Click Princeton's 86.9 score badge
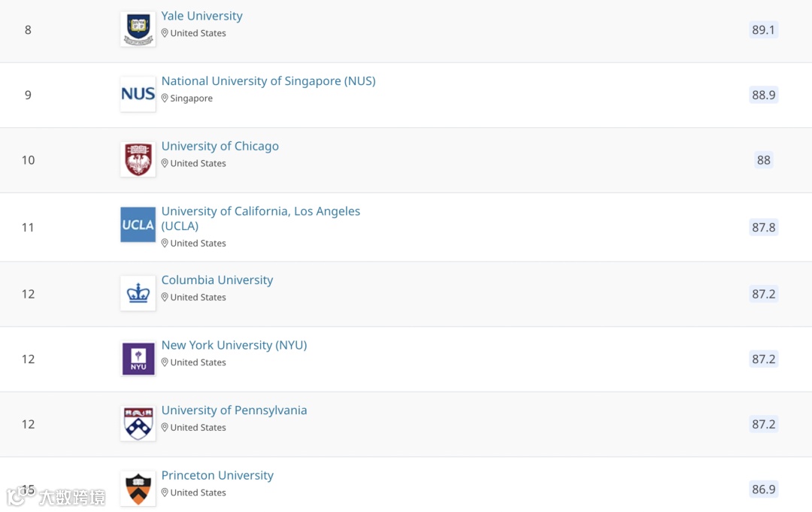The width and height of the screenshot is (812, 512). click(x=763, y=489)
